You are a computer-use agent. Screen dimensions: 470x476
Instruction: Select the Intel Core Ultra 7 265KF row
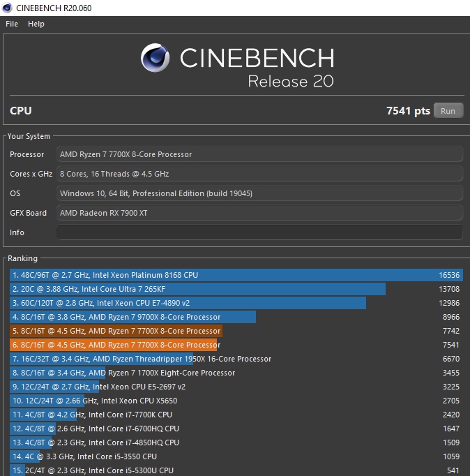pyautogui.click(x=236, y=289)
